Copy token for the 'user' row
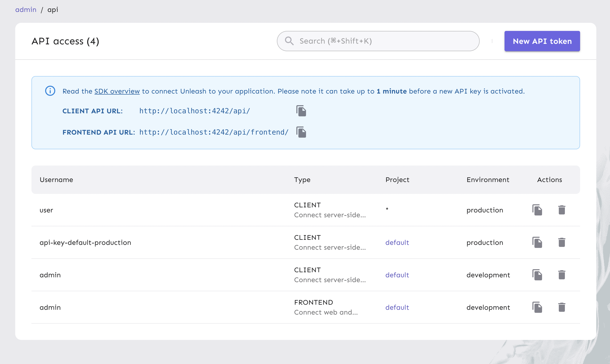 tap(537, 210)
